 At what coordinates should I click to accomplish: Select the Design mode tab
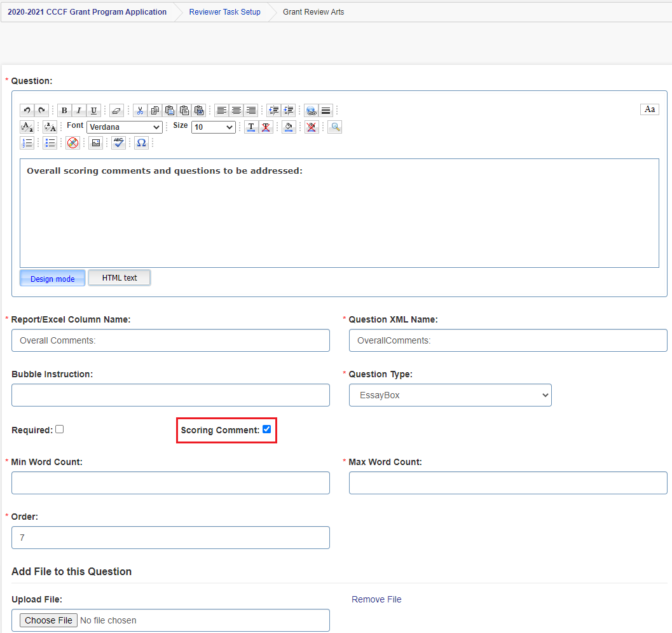coord(52,279)
